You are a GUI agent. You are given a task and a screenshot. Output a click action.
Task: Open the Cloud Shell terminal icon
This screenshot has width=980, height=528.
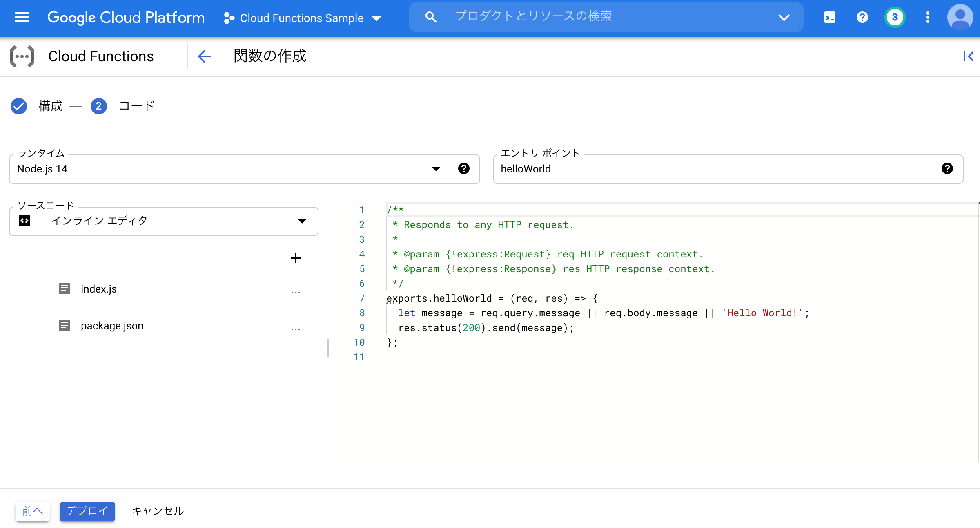tap(829, 17)
